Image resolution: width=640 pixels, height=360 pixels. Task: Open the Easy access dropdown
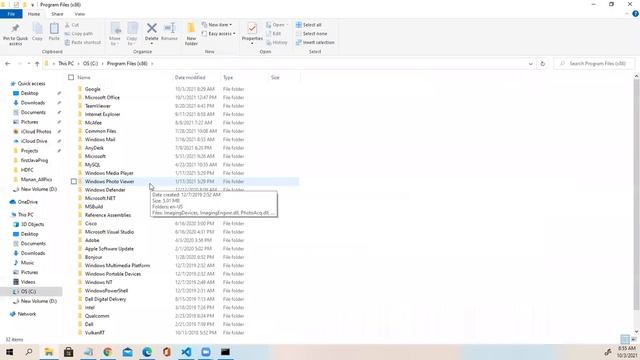coord(219,33)
